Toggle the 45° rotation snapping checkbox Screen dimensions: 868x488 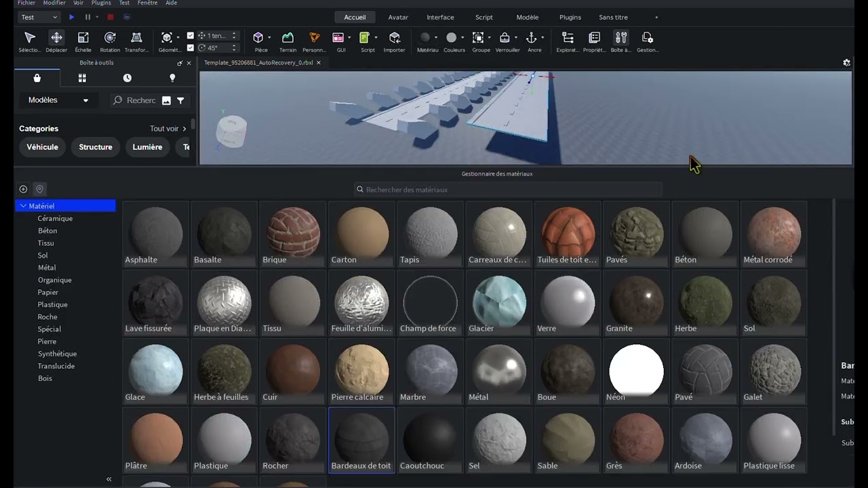click(191, 47)
